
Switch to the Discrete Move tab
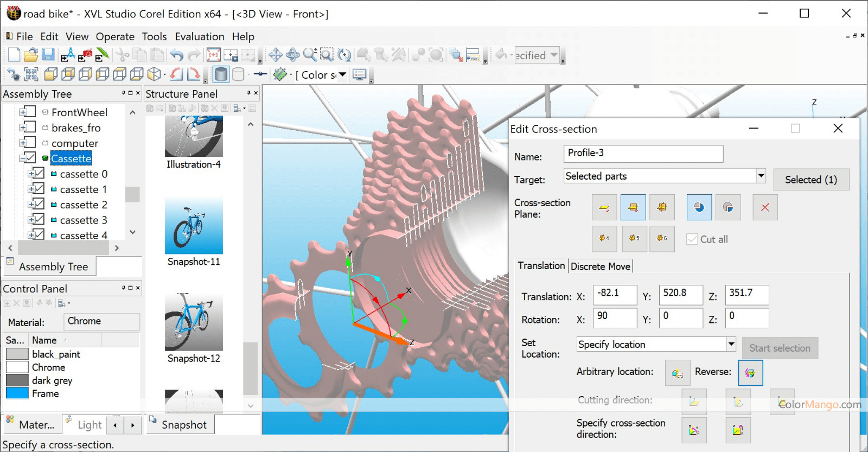coord(600,266)
